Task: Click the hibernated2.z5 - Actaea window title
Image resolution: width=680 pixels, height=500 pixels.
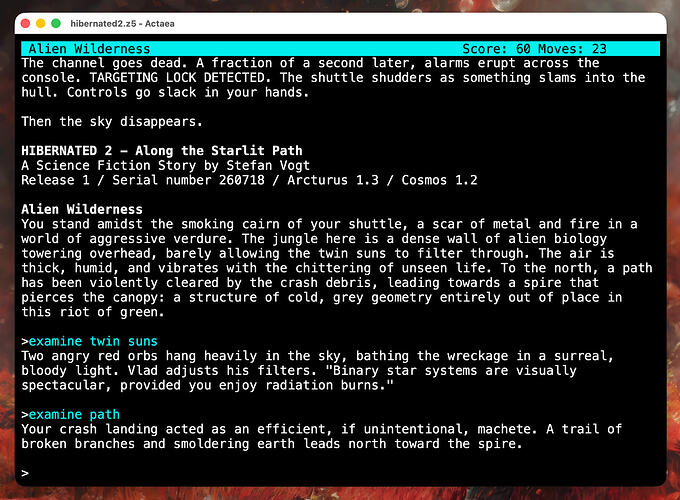Action: (x=122, y=23)
